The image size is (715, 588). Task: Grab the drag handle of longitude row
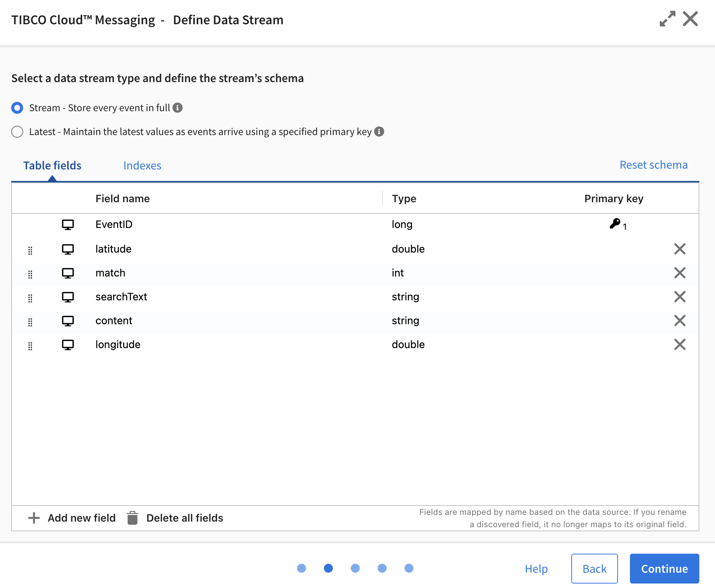pos(30,346)
